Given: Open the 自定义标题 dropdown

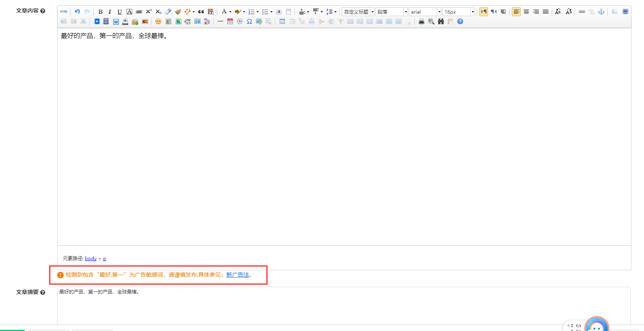Looking at the screenshot, I should point(358,12).
